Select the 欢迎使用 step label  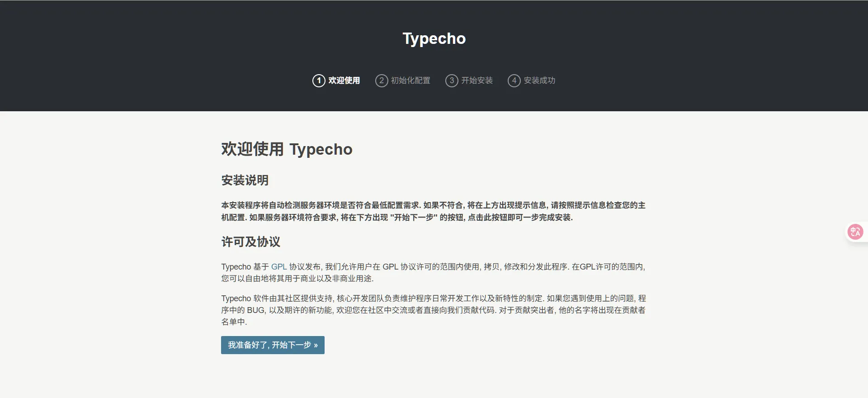point(344,81)
